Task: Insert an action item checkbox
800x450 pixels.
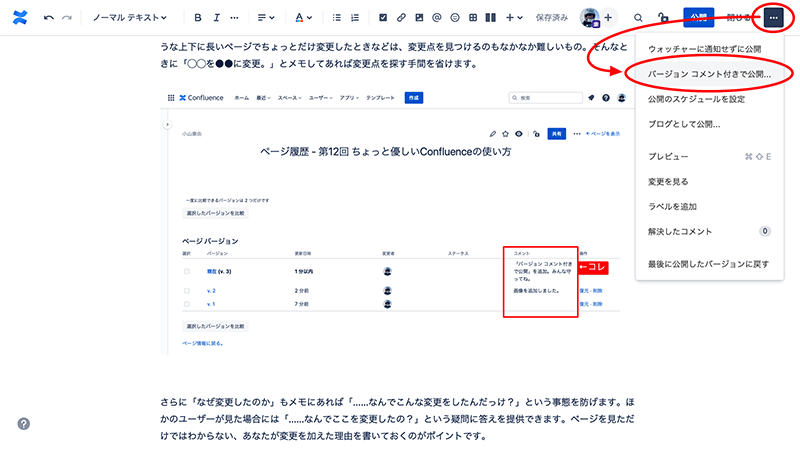Action: coord(383,18)
